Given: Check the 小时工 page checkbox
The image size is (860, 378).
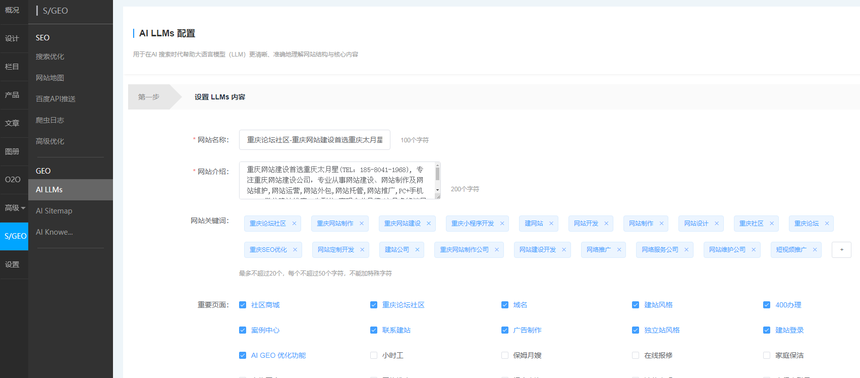Looking at the screenshot, I should click(x=374, y=356).
